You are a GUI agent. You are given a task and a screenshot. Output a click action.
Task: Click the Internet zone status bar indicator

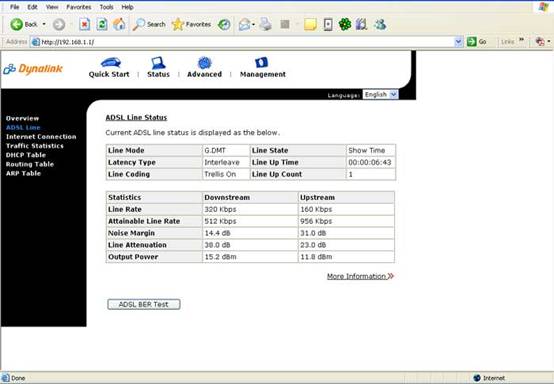pyautogui.click(x=489, y=378)
